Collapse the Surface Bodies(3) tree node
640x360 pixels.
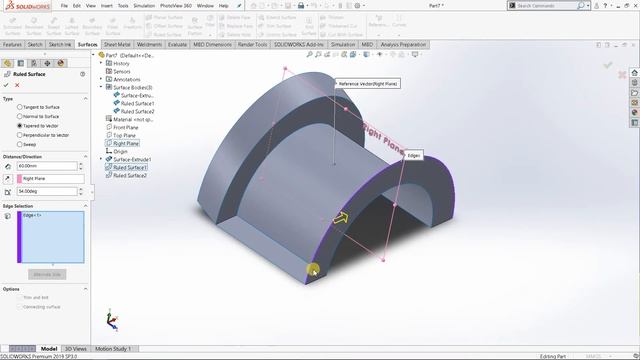tap(101, 87)
